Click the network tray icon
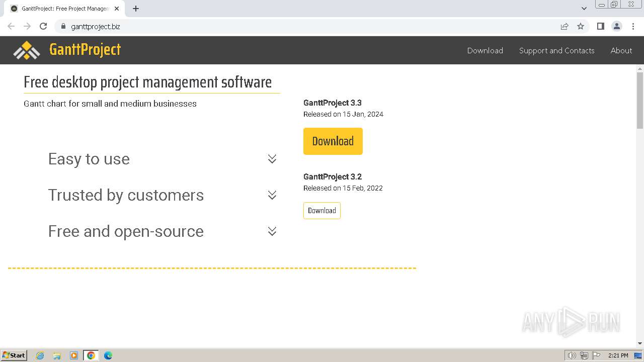The width and height of the screenshot is (644, 362). pos(584,355)
